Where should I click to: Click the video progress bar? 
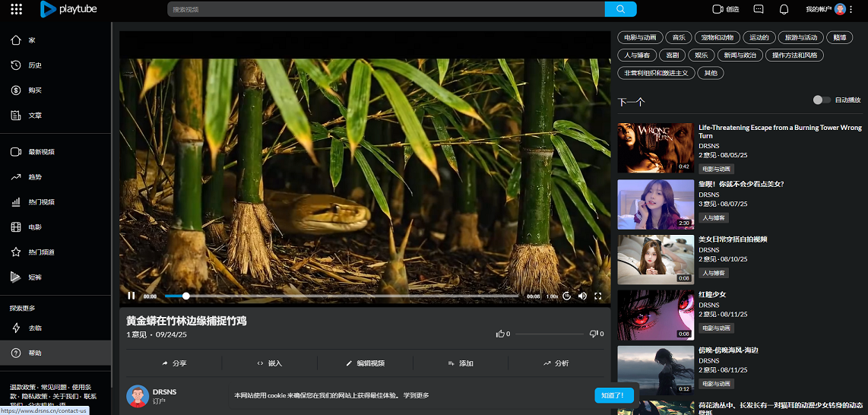[x=342, y=296]
